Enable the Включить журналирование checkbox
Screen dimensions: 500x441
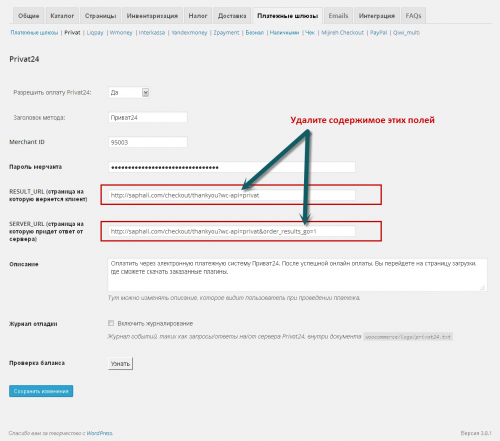(111, 323)
